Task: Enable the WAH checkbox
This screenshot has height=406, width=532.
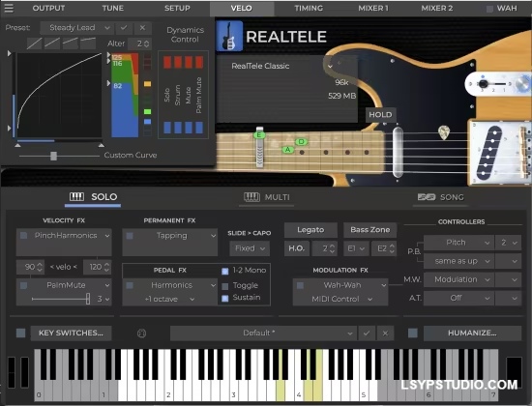Action: coord(489,9)
